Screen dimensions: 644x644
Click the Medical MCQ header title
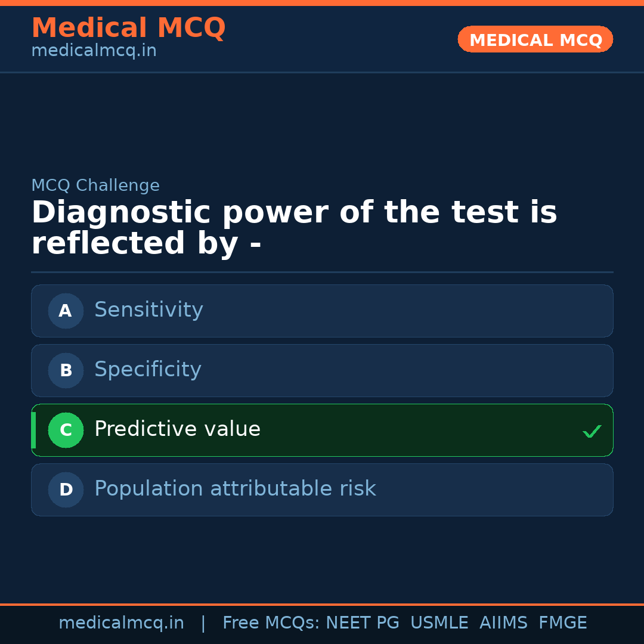(x=128, y=28)
